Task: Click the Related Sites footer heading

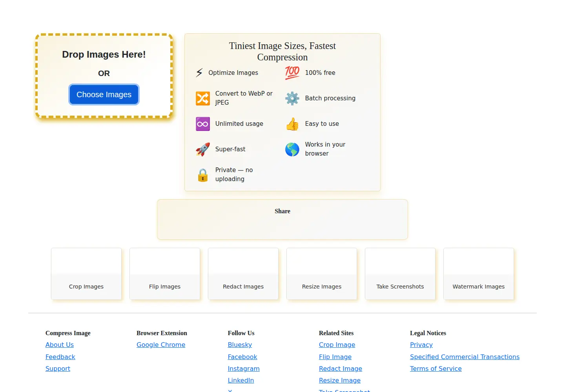Action: [x=336, y=333]
